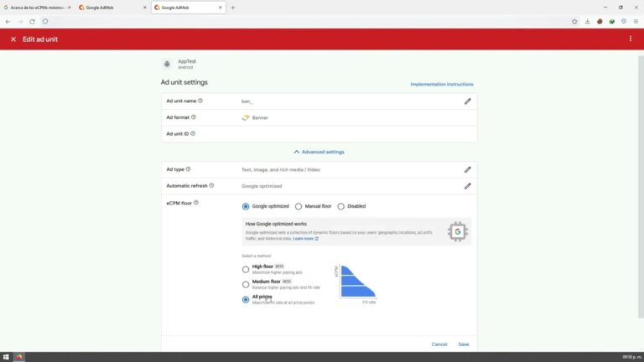Click the browser forward arrow

(x=20, y=21)
